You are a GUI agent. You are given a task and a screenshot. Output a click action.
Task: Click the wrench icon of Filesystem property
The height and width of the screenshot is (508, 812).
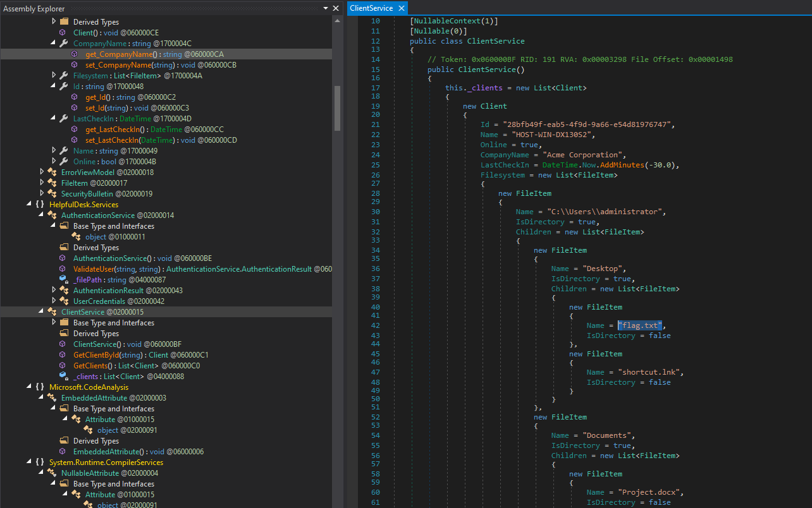tap(63, 76)
